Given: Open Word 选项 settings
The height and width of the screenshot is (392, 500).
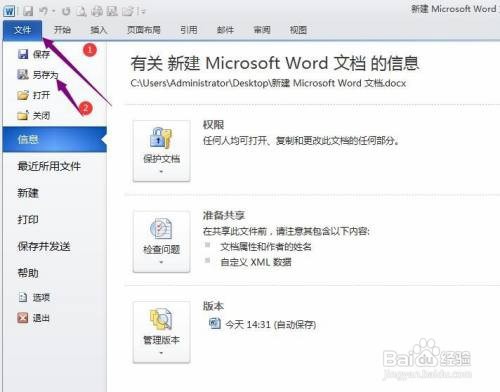Looking at the screenshot, I should [x=33, y=297].
